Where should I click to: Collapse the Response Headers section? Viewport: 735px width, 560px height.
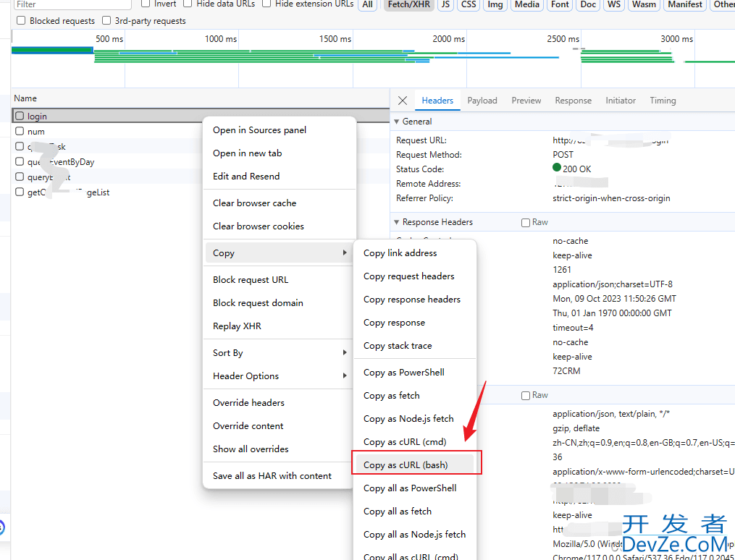(x=397, y=222)
